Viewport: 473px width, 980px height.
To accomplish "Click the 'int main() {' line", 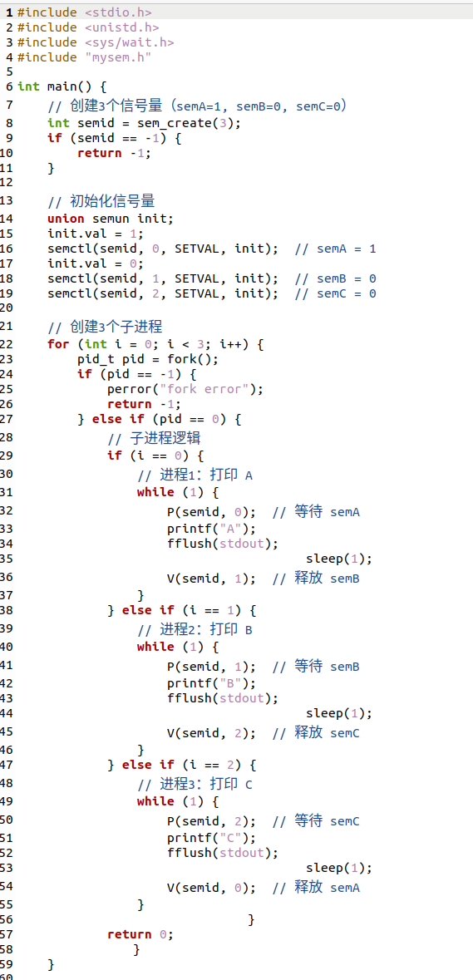I will [62, 86].
